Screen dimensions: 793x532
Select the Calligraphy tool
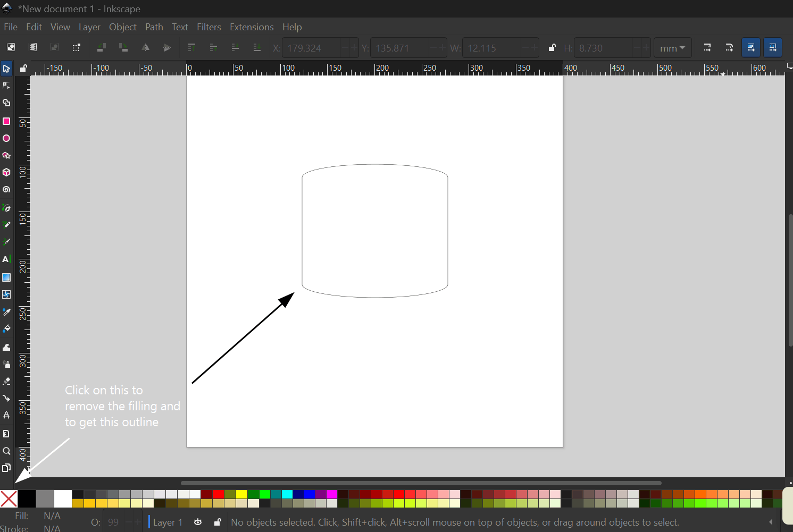pyautogui.click(x=6, y=242)
